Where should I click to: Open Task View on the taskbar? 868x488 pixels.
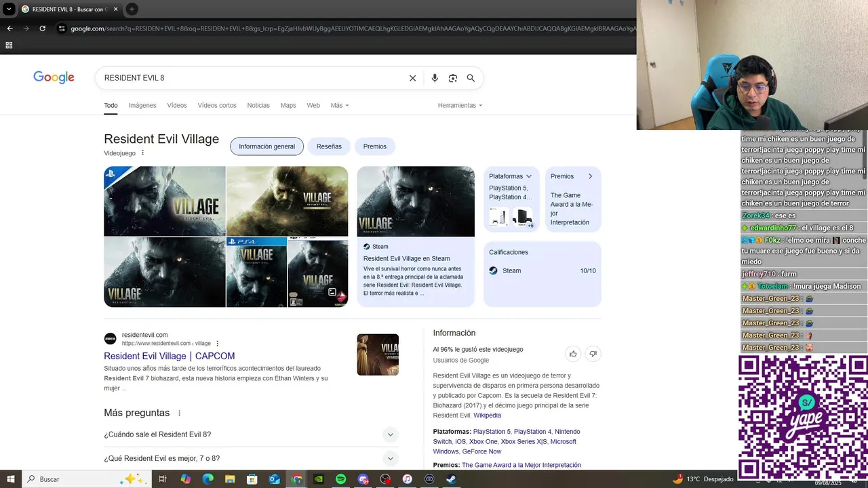pyautogui.click(x=163, y=479)
